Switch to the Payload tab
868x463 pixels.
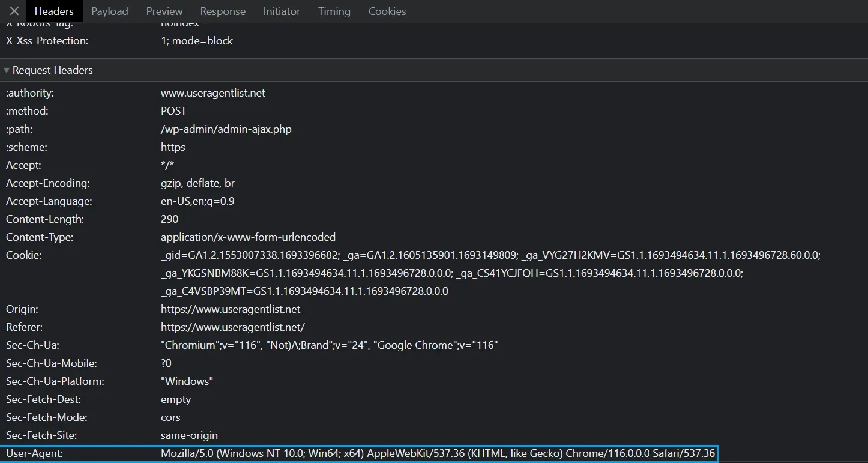pos(109,11)
